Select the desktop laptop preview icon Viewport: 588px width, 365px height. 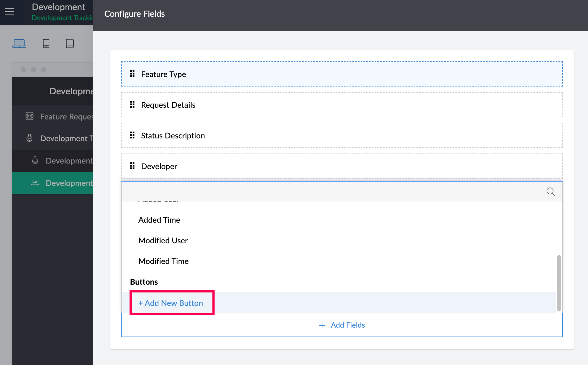coord(19,43)
